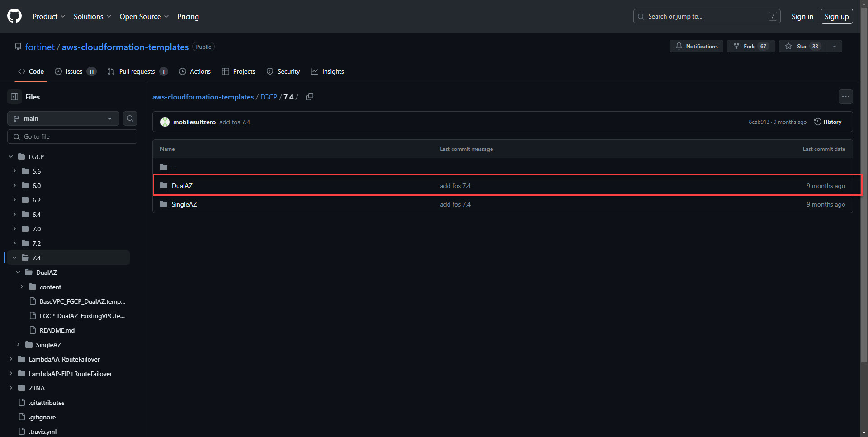Viewport: 868px width, 437px height.
Task: Expand the 6.4 tree folder
Action: (x=14, y=214)
